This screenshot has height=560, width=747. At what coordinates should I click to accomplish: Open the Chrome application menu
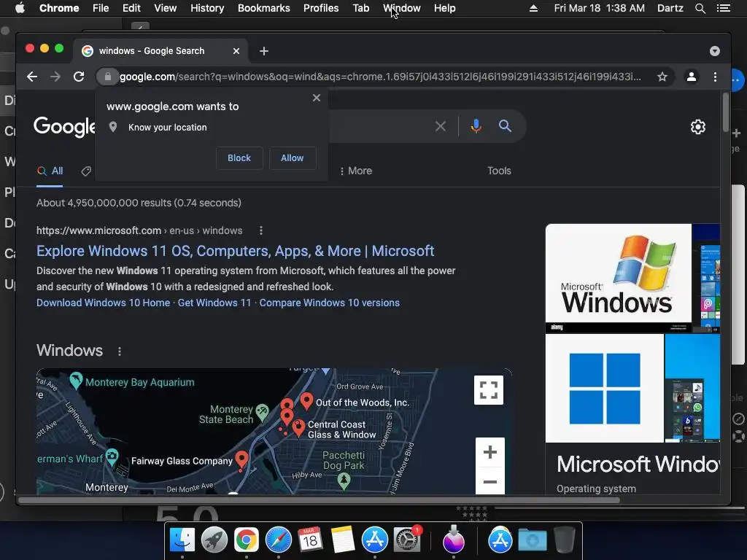[59, 8]
